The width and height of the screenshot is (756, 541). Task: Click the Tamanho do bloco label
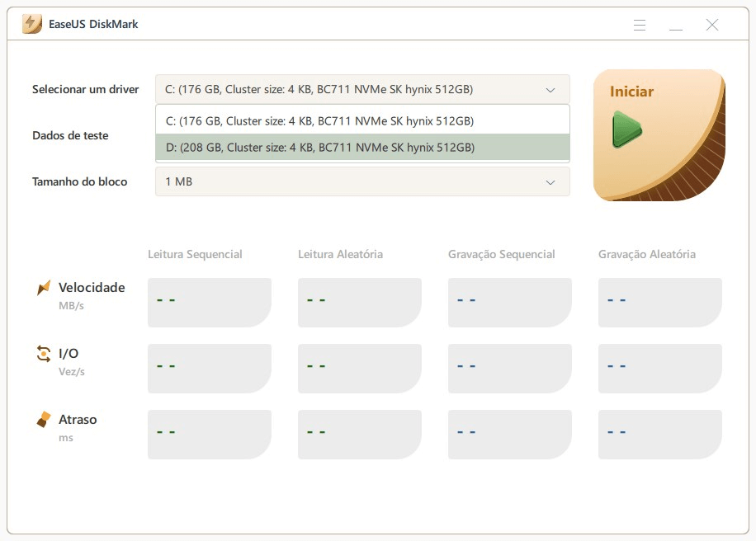[x=79, y=182]
